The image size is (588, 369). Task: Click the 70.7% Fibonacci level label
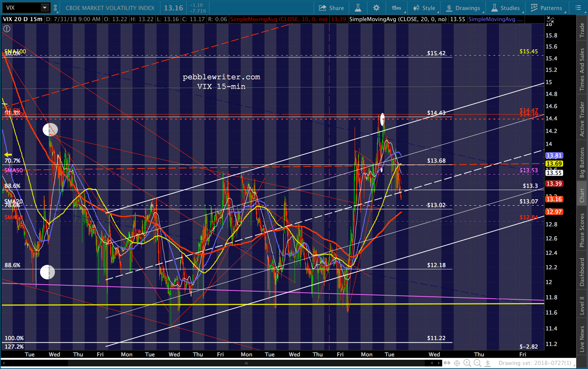[x=12, y=161]
